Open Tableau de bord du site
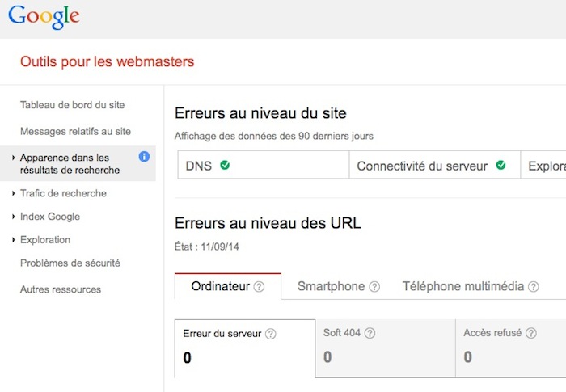 pyautogui.click(x=72, y=105)
